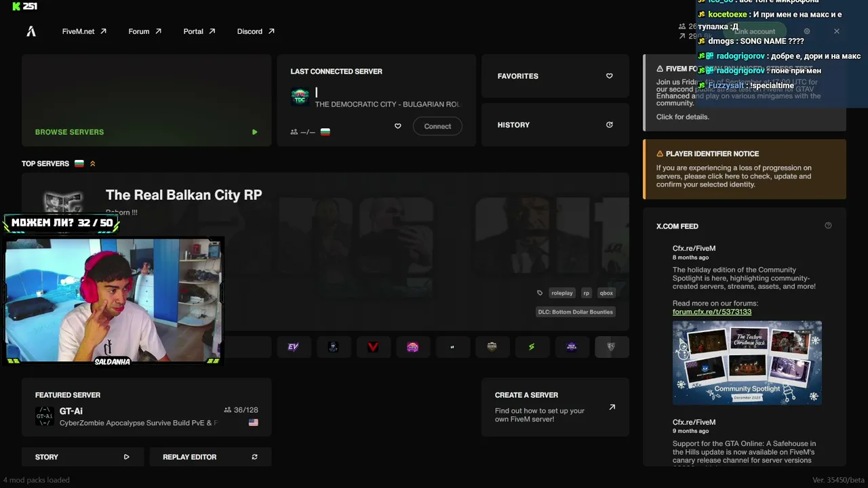Image resolution: width=868 pixels, height=488 pixels.
Task: Select the highlighted grey shield server icon
Action: point(612,347)
